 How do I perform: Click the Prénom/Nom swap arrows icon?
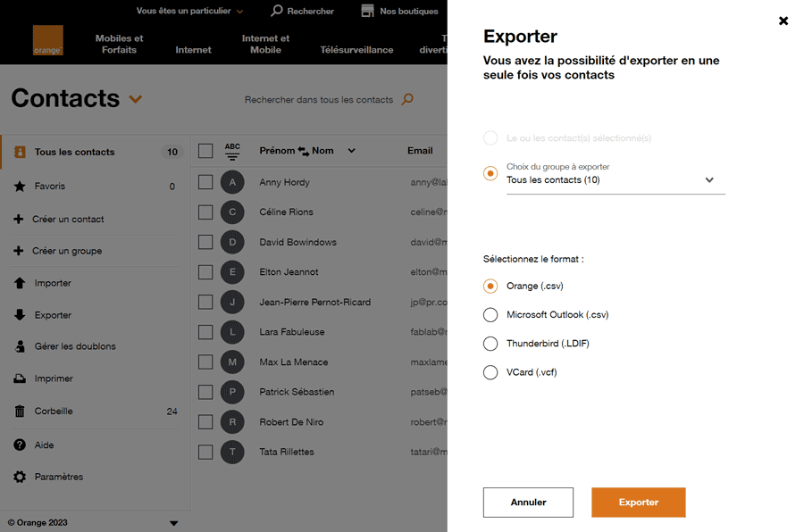(x=304, y=151)
